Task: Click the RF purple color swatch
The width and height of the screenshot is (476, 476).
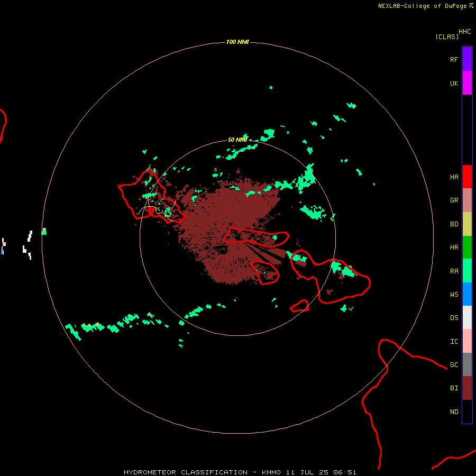Action: click(x=467, y=59)
